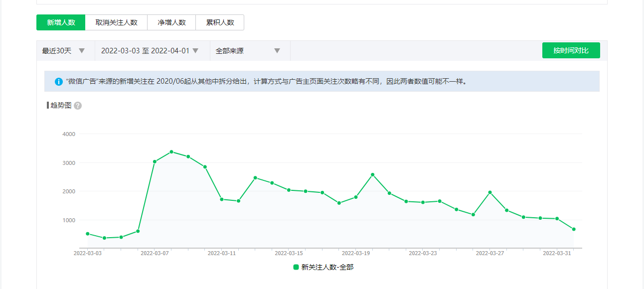Click the blue info icon in notice
This screenshot has width=644, height=289.
tap(59, 81)
